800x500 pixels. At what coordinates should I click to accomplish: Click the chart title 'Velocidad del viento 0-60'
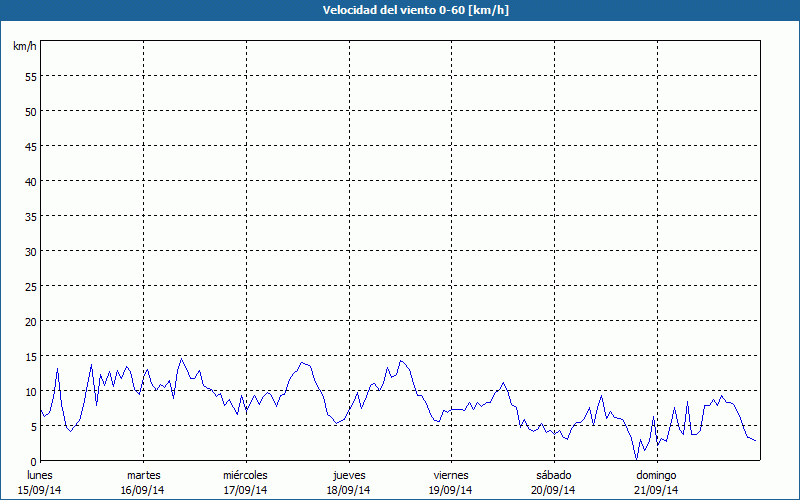(x=399, y=11)
